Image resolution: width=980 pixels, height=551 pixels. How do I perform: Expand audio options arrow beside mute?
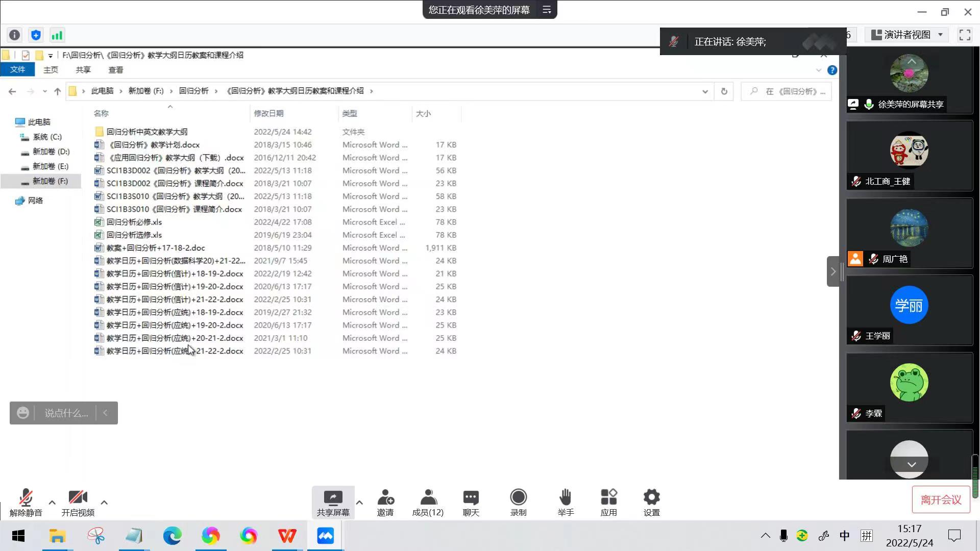coord(52,503)
